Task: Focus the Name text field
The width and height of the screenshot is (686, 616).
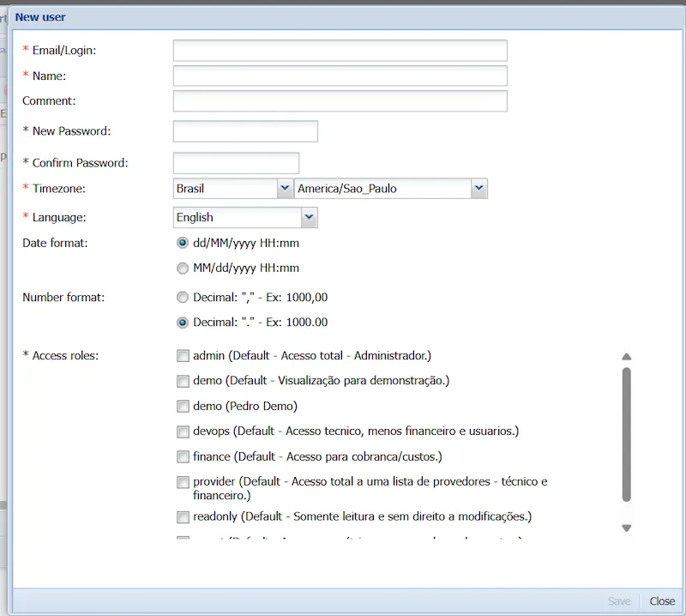Action: pyautogui.click(x=340, y=75)
